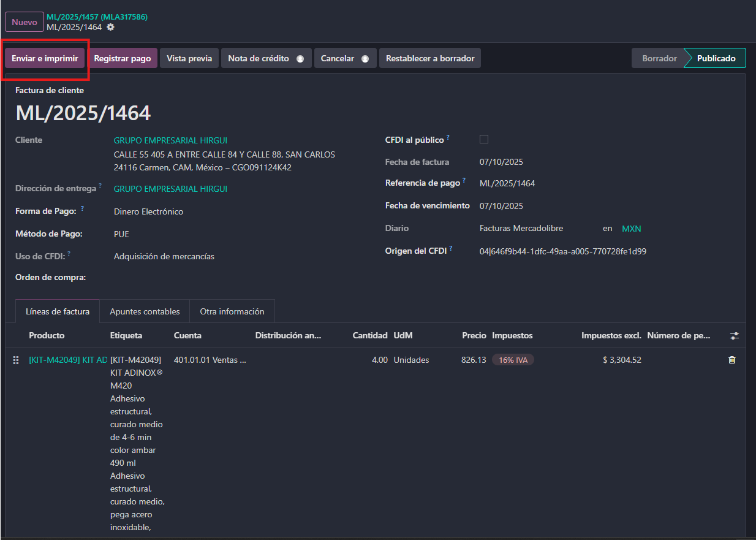Open the Otra información tab
The image size is (756, 540).
(232, 311)
